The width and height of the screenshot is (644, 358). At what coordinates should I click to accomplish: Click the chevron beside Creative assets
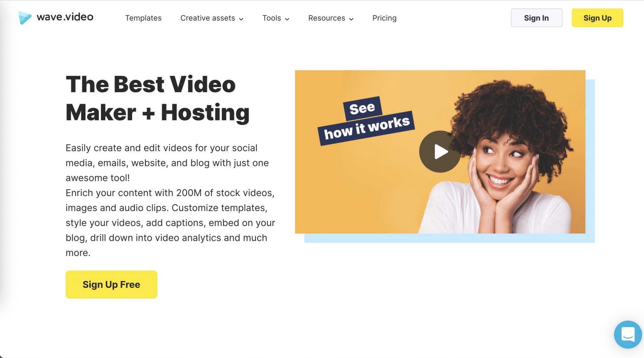[x=241, y=19]
